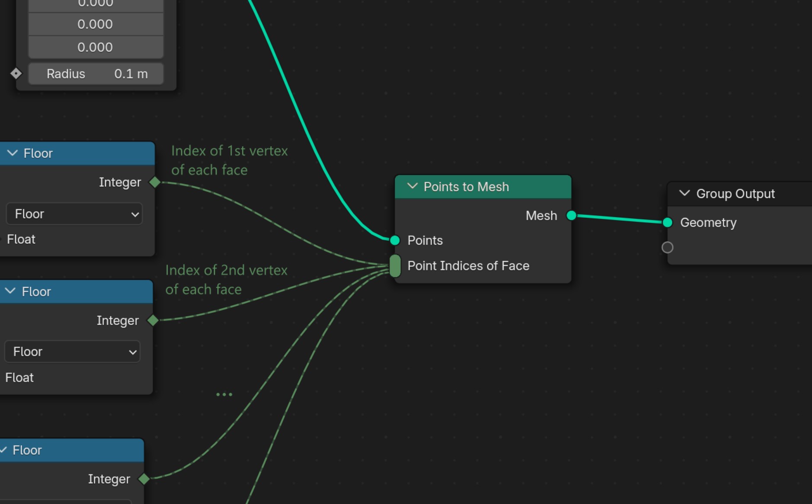Select the Points to Mesh node title
The width and height of the screenshot is (812, 504).
tap(466, 187)
